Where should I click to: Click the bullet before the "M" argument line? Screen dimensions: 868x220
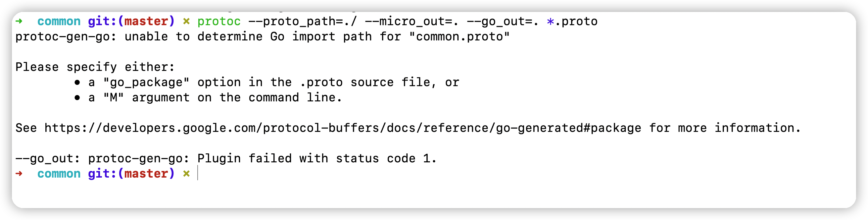[x=77, y=98]
